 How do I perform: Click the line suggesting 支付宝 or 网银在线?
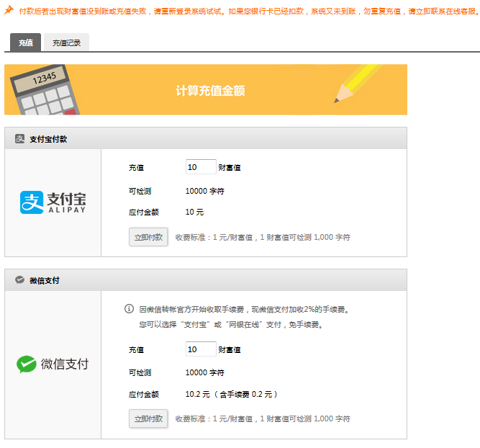(x=231, y=324)
